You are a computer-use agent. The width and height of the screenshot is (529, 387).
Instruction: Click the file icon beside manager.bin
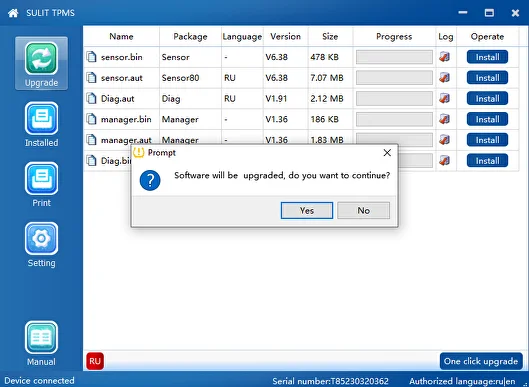91,119
